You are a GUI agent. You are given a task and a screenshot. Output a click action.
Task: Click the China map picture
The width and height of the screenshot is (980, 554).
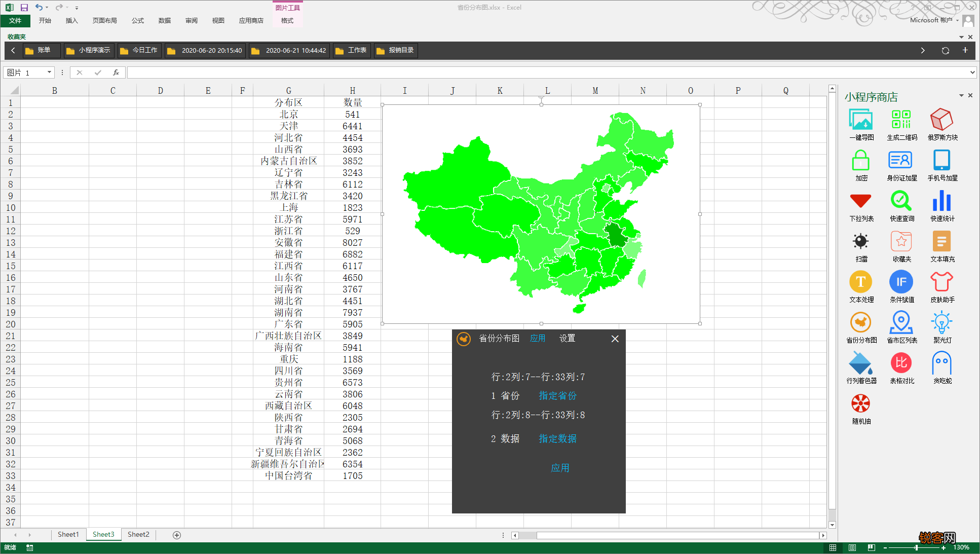(541, 214)
